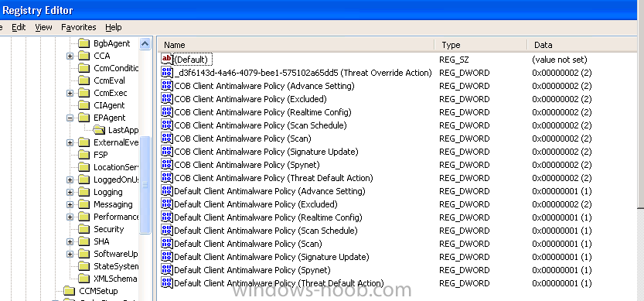Viewport: 644px width, 301px height.
Task: Click the BgbAgent folder icon
Action: [x=83, y=43]
